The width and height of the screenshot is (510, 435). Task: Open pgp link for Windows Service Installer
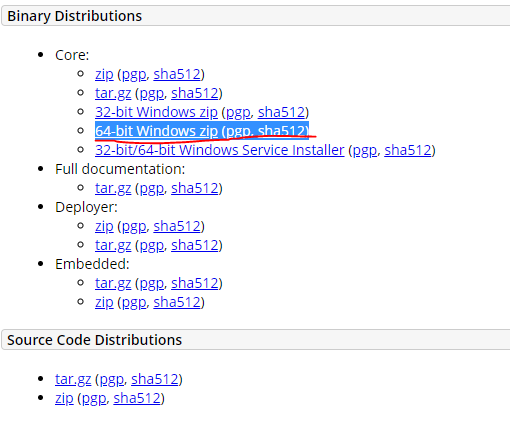pyautogui.click(x=365, y=150)
